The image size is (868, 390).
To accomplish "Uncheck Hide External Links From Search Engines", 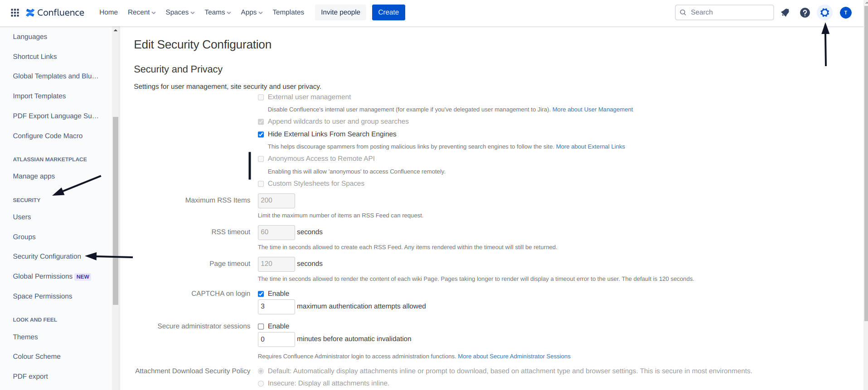I will click(261, 135).
